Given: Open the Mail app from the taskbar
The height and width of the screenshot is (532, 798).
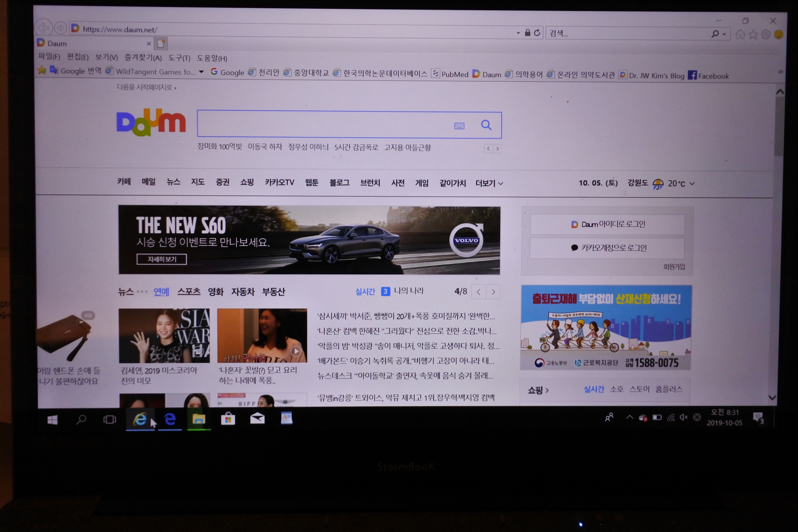Looking at the screenshot, I should click(x=257, y=418).
